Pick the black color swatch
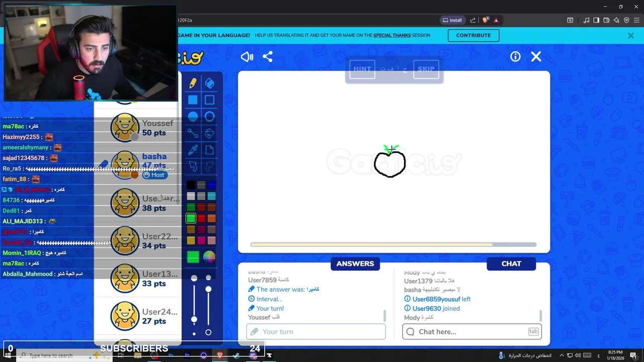Viewport: 644px width, 362px height. [191, 185]
